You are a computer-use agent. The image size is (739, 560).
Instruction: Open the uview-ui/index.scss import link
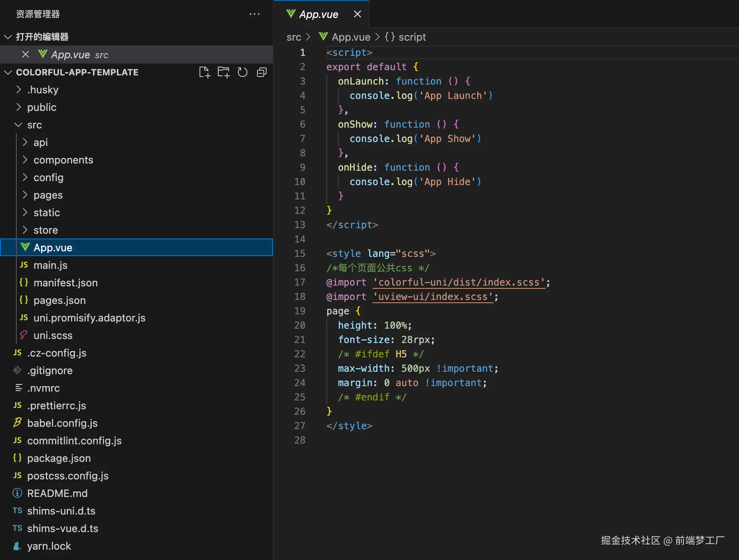[x=433, y=297]
